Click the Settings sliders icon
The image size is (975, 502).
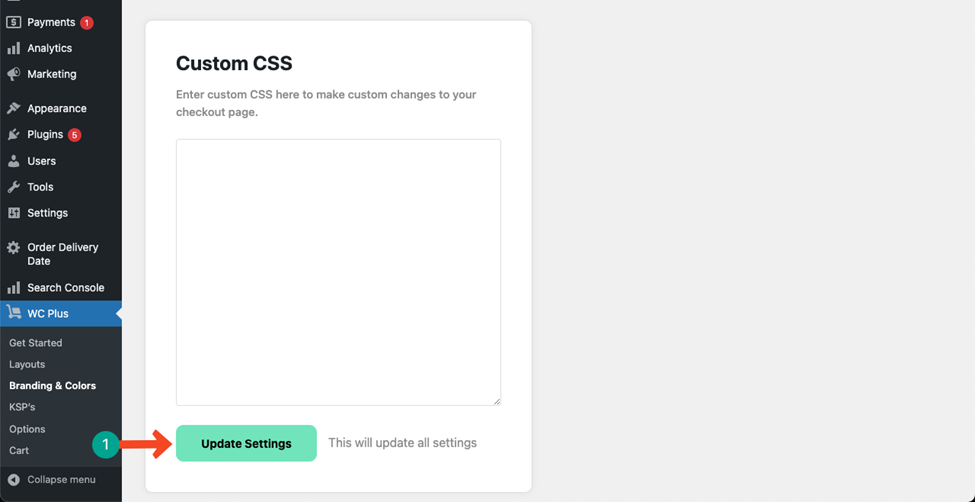[13, 213]
